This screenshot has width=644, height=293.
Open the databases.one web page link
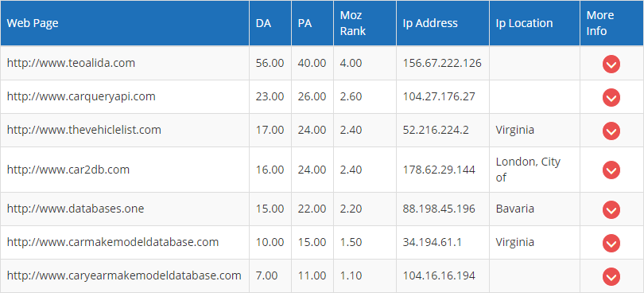[76, 209]
